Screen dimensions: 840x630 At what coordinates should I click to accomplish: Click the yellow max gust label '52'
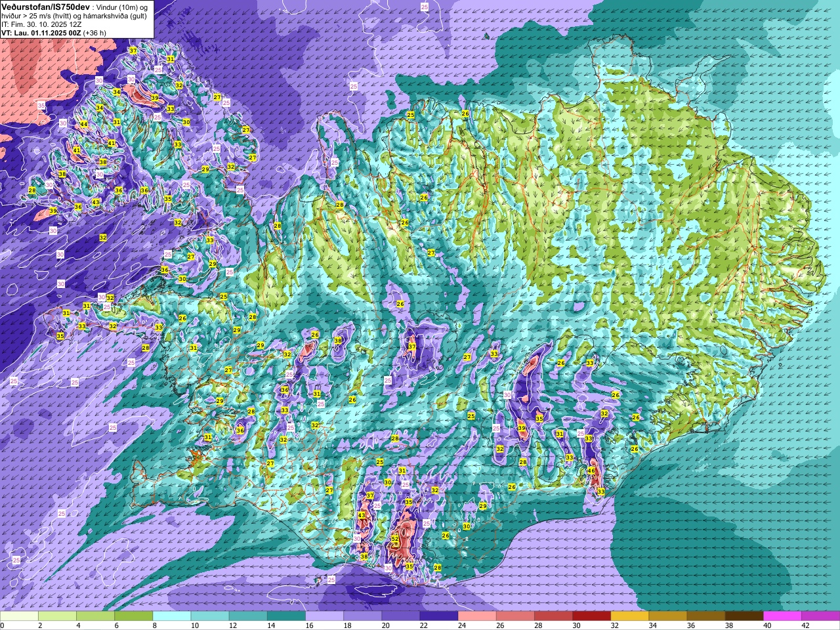pyautogui.click(x=395, y=538)
